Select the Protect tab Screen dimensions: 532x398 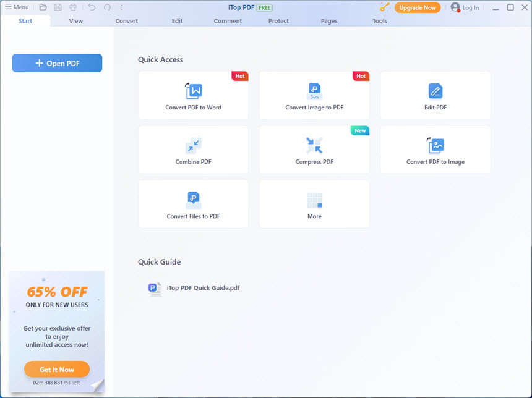pos(278,21)
